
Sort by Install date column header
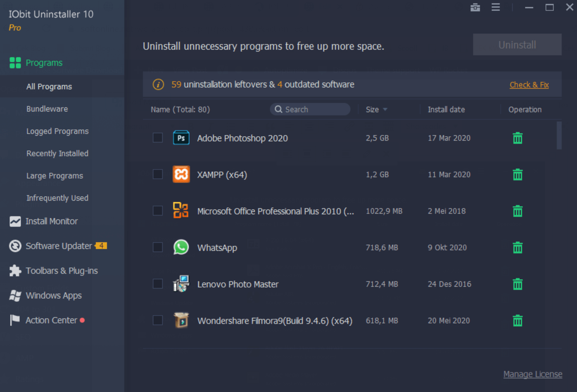point(446,109)
